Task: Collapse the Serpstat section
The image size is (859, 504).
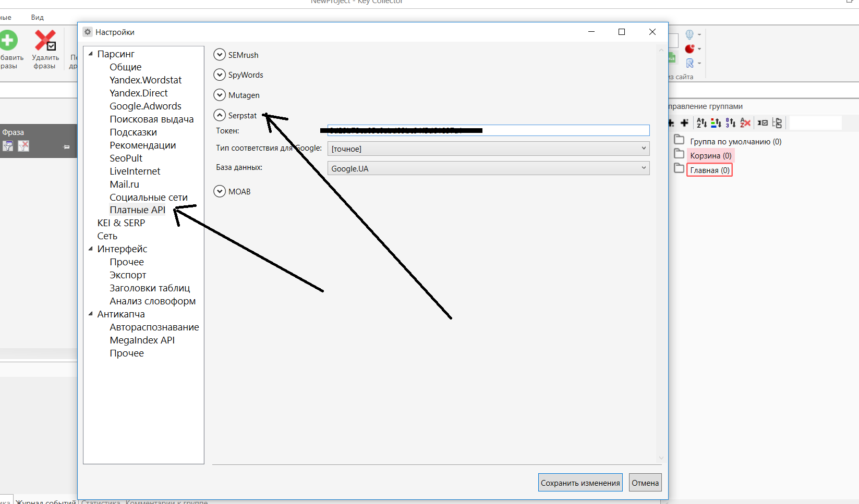Action: tap(220, 115)
